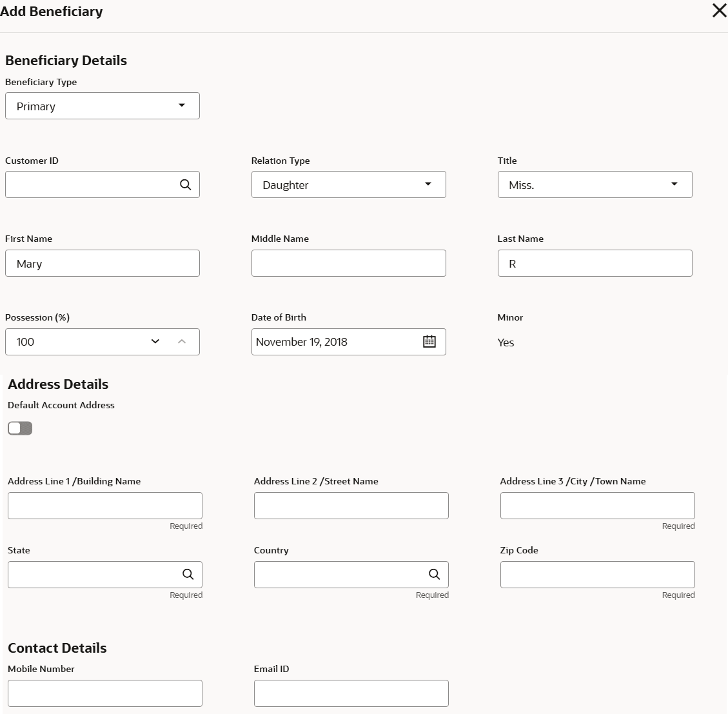Screen dimensions: 728x714
Task: Open the Title dropdown showing Miss.
Action: (595, 184)
